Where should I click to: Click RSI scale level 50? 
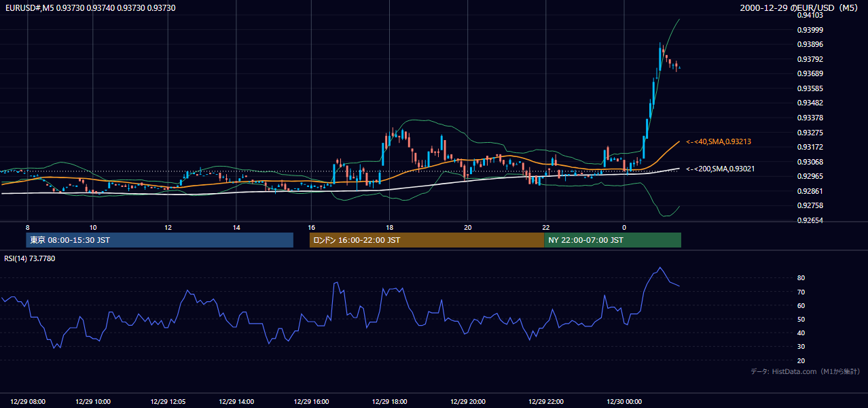[801, 319]
